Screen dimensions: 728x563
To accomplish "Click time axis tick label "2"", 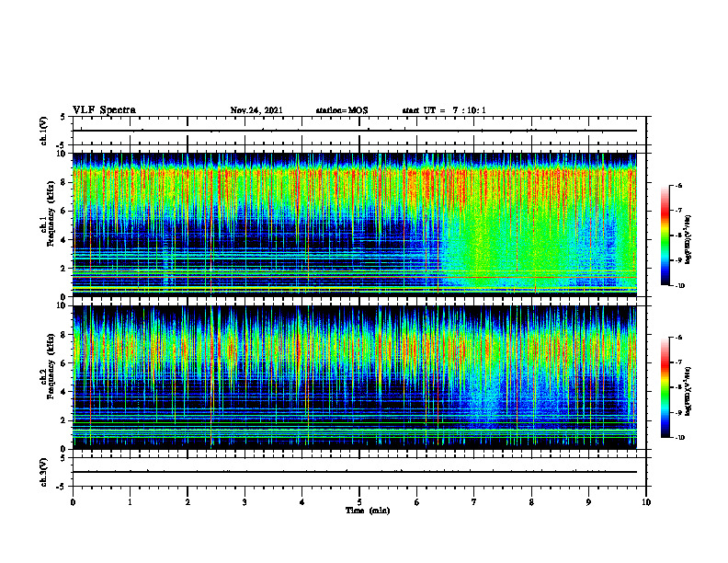I will tap(188, 502).
